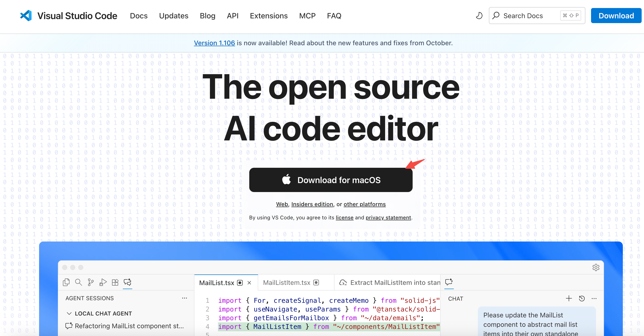
Task: Open the Extensions blocks icon
Action: pos(115,282)
